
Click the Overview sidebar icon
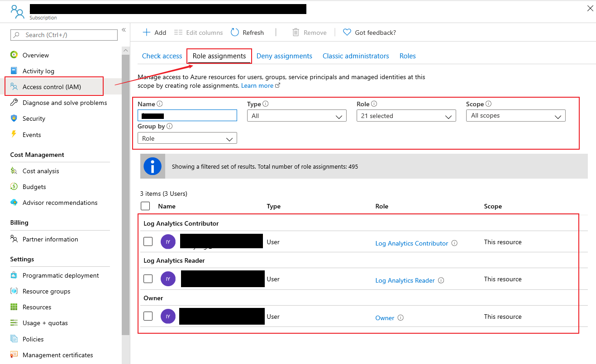(14, 55)
